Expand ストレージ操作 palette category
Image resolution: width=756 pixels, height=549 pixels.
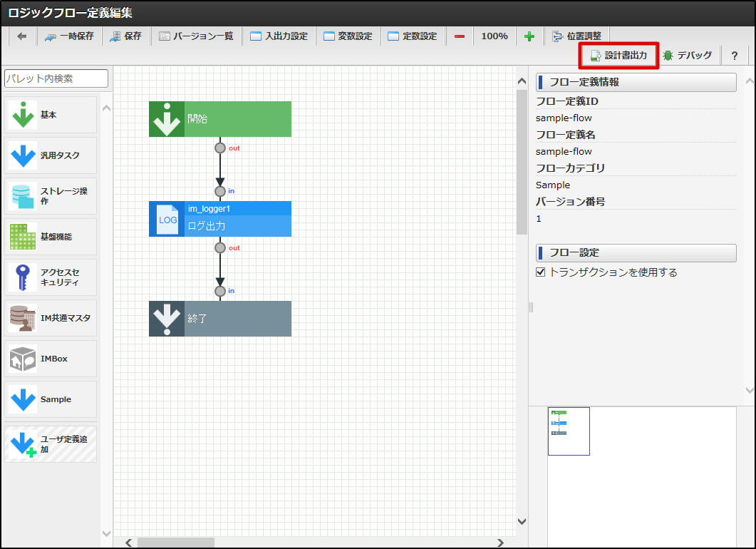pos(51,196)
